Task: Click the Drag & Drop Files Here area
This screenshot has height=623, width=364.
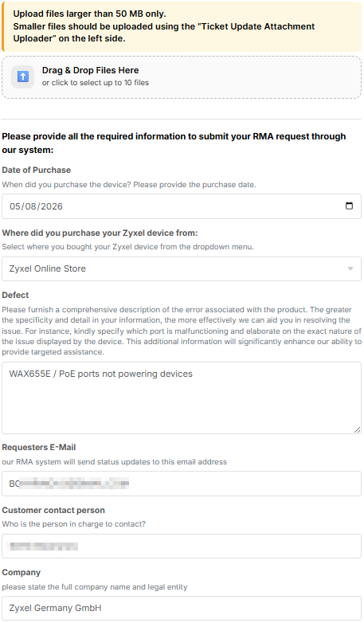Action: (x=182, y=77)
